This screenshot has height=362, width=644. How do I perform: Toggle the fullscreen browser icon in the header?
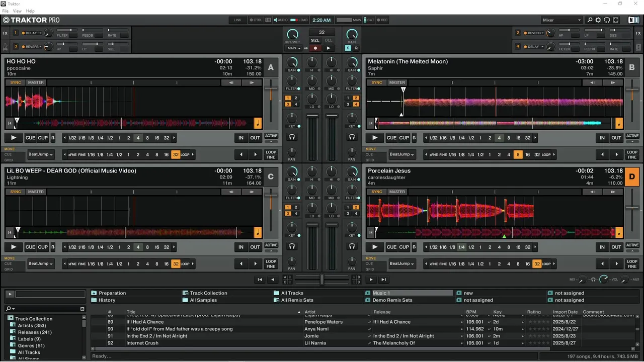tap(615, 20)
